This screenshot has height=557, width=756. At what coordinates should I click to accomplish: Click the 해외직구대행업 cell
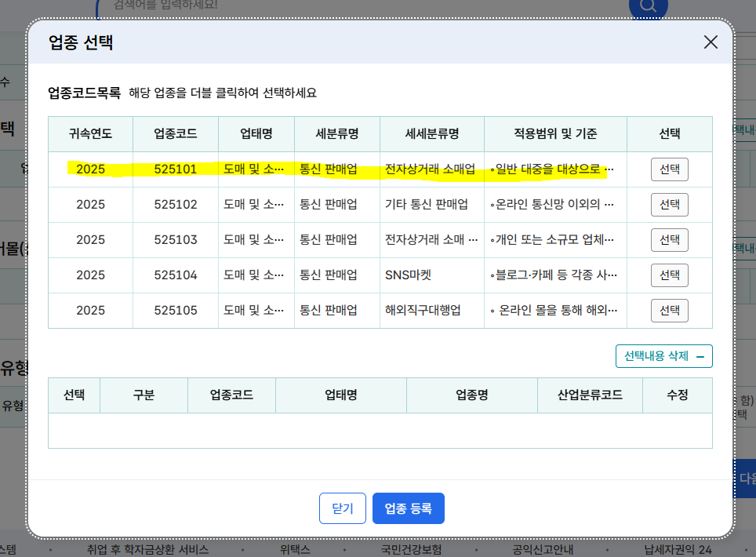tap(432, 310)
